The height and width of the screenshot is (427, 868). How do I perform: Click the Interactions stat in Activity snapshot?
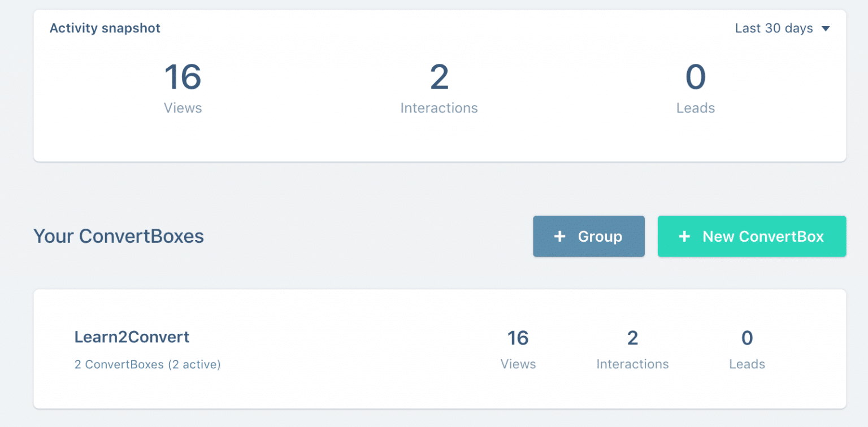coord(439,77)
